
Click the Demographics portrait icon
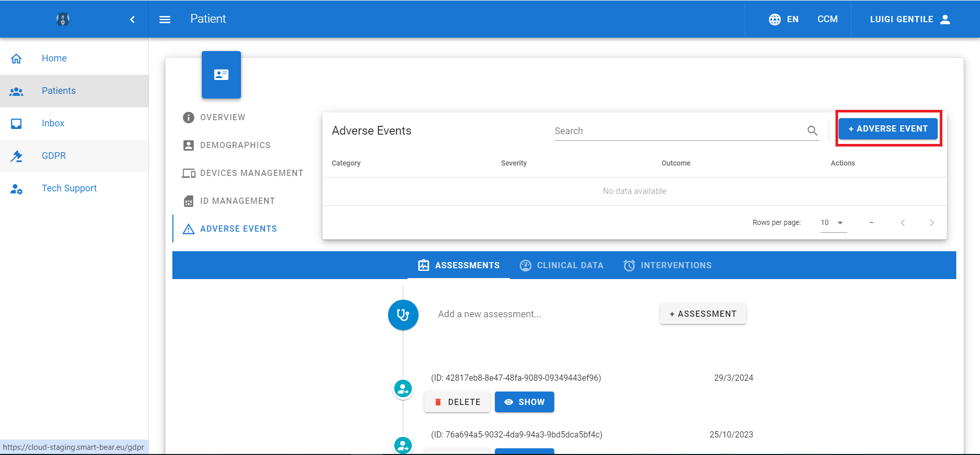point(188,145)
